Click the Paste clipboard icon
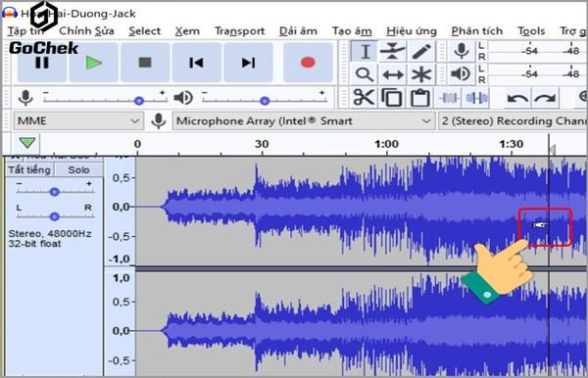Screen dimensions: 588x378 click(x=420, y=98)
